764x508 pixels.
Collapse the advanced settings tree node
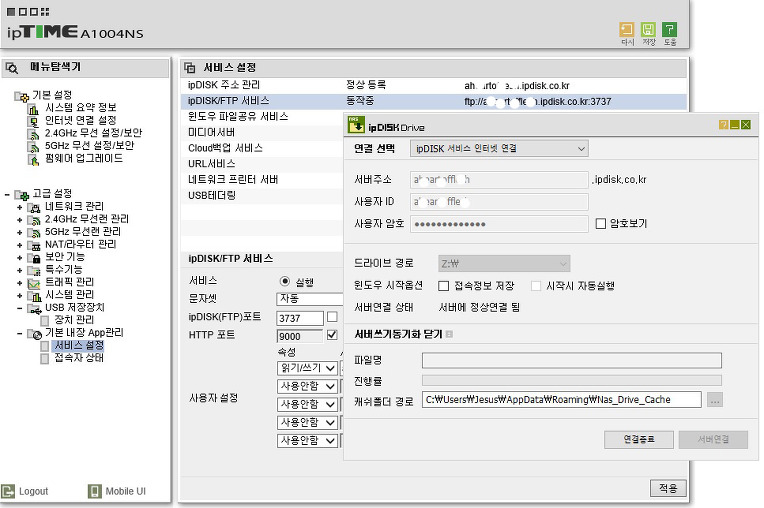click(7, 195)
